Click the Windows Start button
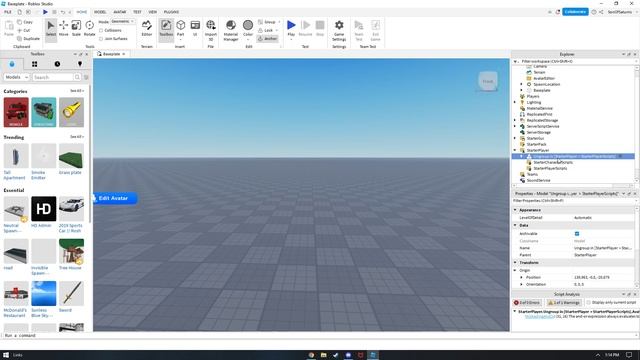The image size is (640, 360). (x=6, y=355)
